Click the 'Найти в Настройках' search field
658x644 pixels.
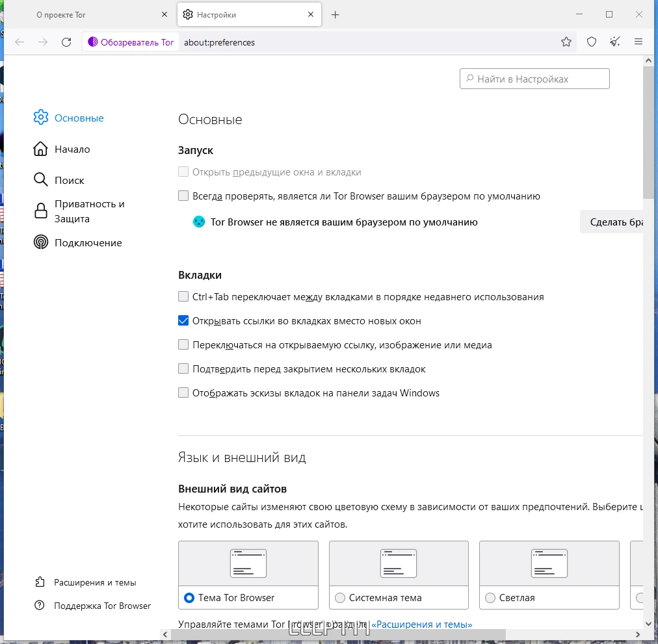[x=534, y=79]
